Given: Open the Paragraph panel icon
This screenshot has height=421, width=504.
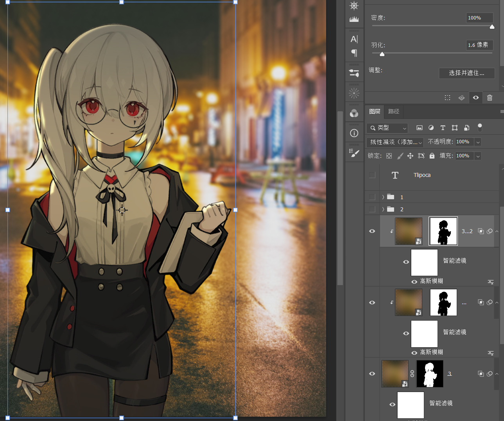Looking at the screenshot, I should pyautogui.click(x=354, y=53).
